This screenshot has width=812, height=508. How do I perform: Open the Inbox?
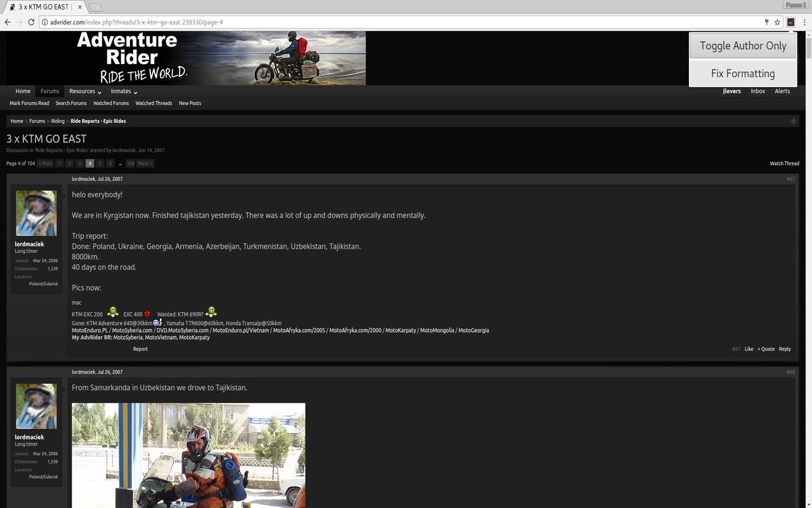(x=757, y=91)
